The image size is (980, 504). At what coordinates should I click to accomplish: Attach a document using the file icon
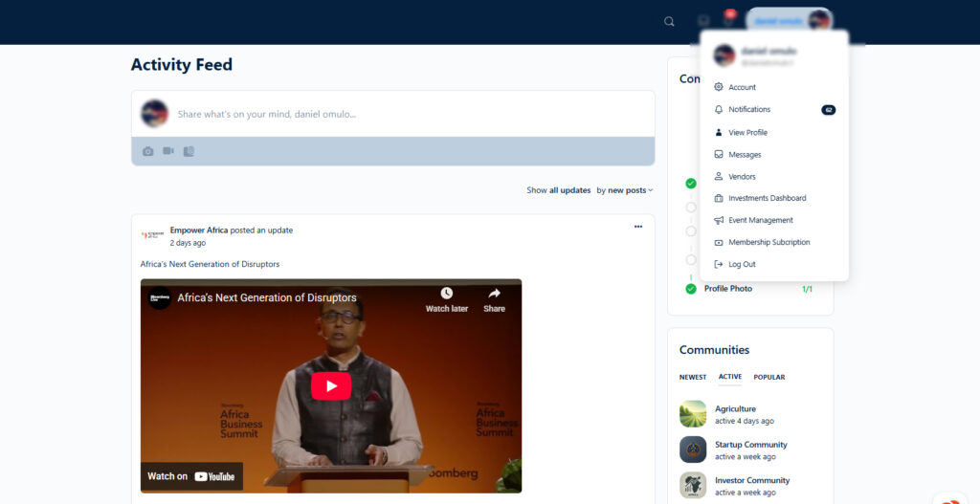point(189,151)
